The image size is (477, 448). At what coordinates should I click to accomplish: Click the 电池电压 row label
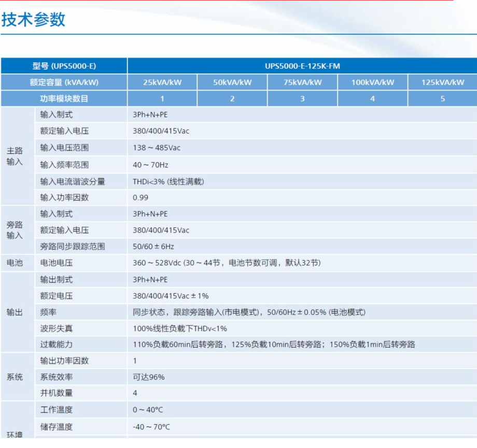(x=57, y=263)
